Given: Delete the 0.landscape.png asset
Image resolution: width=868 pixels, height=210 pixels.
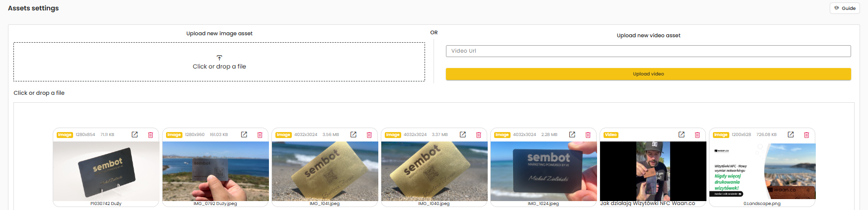Looking at the screenshot, I should pyautogui.click(x=807, y=135).
